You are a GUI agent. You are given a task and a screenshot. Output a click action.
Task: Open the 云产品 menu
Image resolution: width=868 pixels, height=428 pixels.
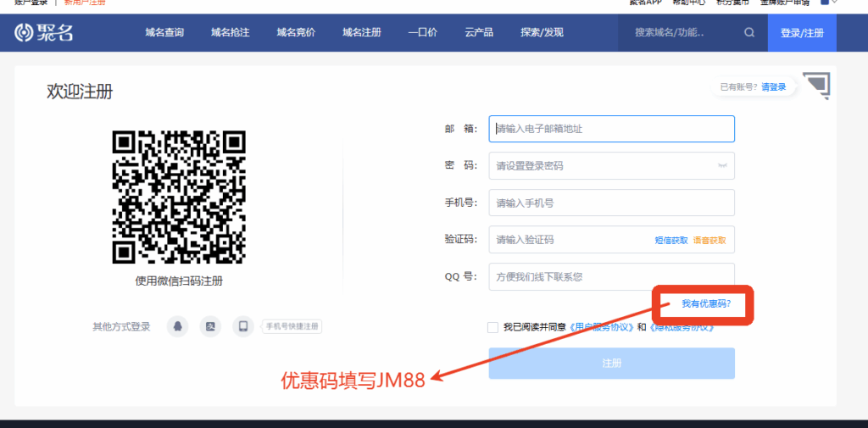click(479, 33)
